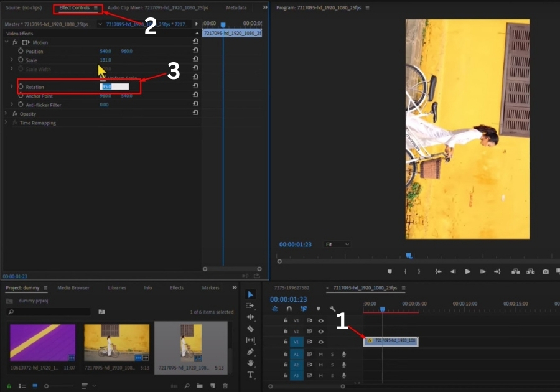
Task: Reset Anti-flicker Filter parameter
Action: coord(195,103)
